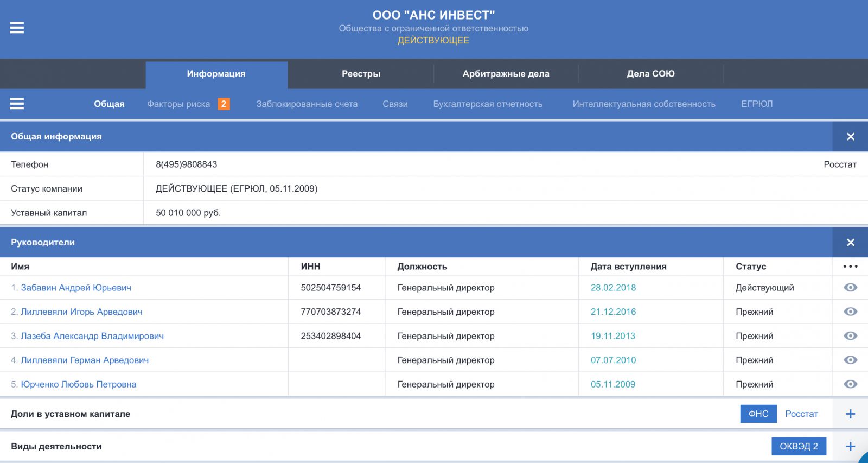
Task: Toggle eye icon for Лазеба Александр Владимирович
Action: (x=850, y=336)
